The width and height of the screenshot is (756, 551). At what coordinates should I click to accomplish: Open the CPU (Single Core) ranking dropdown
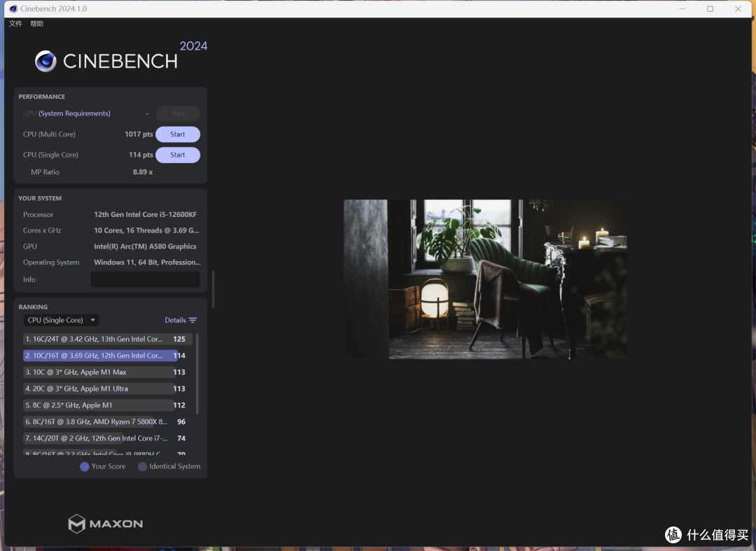pos(61,320)
